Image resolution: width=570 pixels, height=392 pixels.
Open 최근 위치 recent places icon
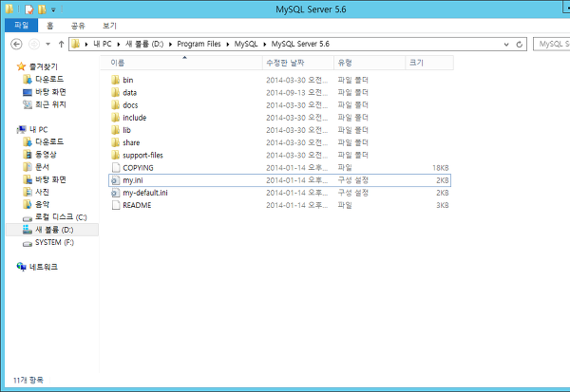pos(28,104)
